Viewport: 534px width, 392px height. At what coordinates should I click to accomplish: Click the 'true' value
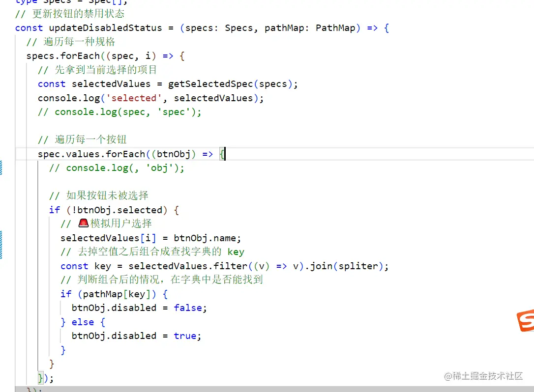(x=185, y=336)
